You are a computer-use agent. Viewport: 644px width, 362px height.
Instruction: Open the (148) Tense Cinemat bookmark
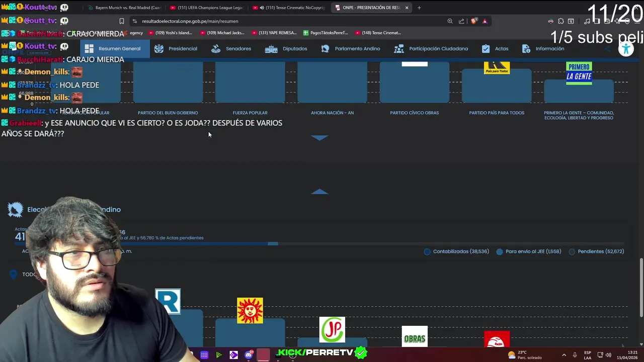tap(378, 33)
